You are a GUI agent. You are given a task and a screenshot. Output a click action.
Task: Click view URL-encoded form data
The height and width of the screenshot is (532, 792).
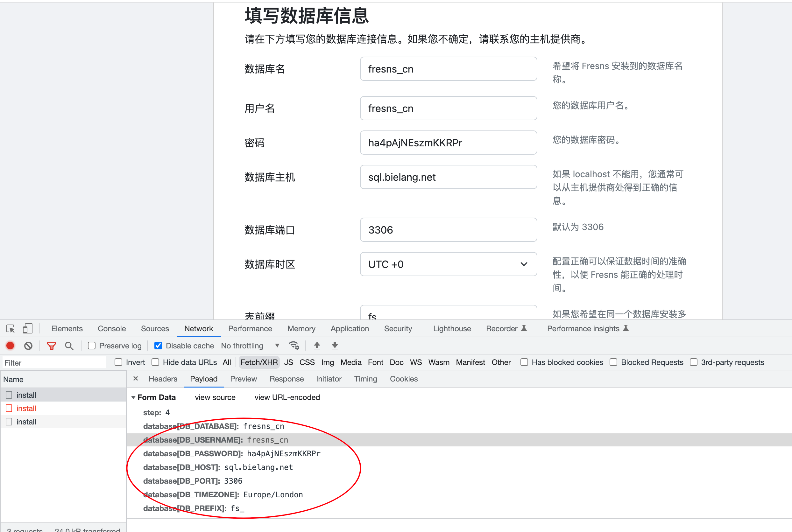[287, 397]
